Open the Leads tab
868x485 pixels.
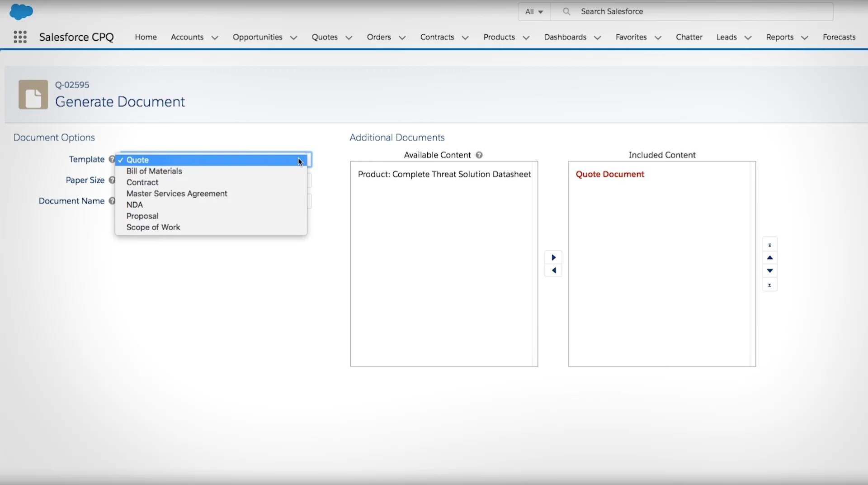[x=726, y=37]
